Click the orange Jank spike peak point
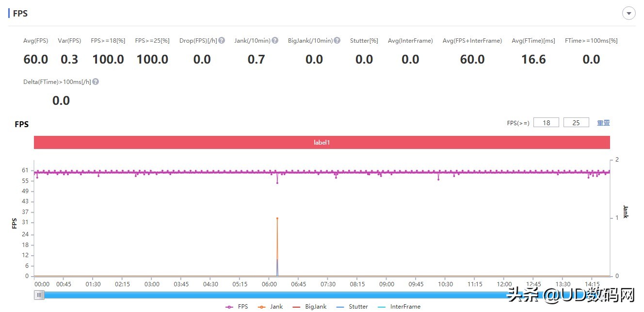The width and height of the screenshot is (644, 312). pos(277,218)
